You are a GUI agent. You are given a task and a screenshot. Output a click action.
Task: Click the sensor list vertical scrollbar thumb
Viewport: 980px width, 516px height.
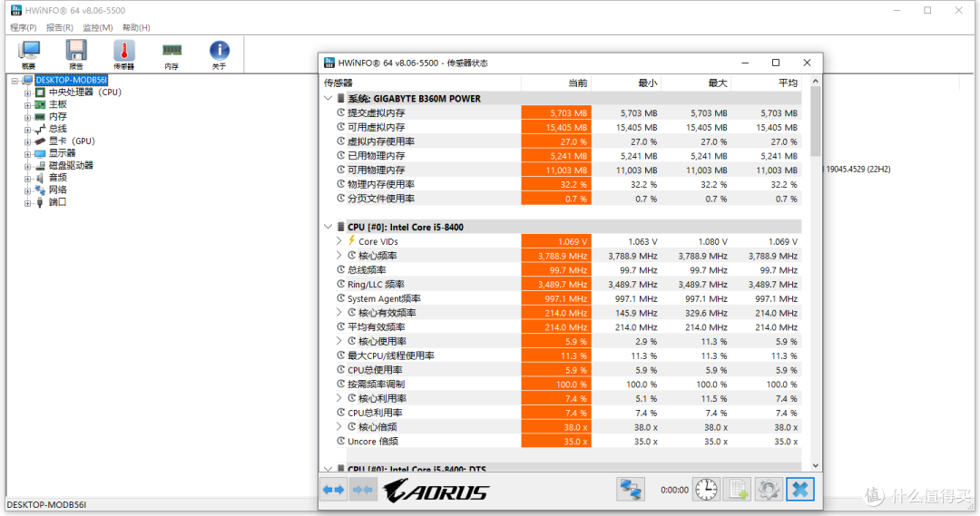pyautogui.click(x=815, y=122)
